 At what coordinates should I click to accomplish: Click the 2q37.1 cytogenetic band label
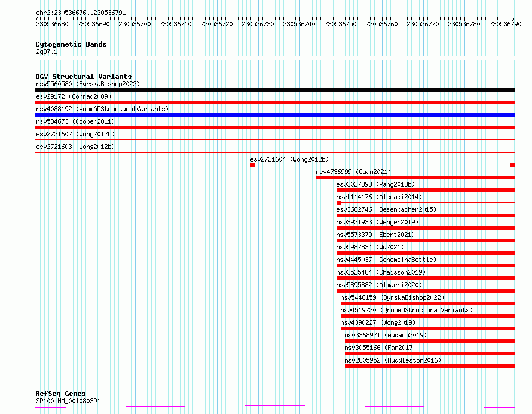(x=47, y=51)
